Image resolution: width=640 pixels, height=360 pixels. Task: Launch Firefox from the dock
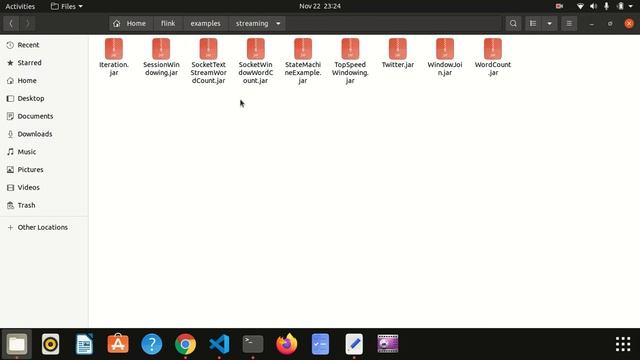pos(287,344)
